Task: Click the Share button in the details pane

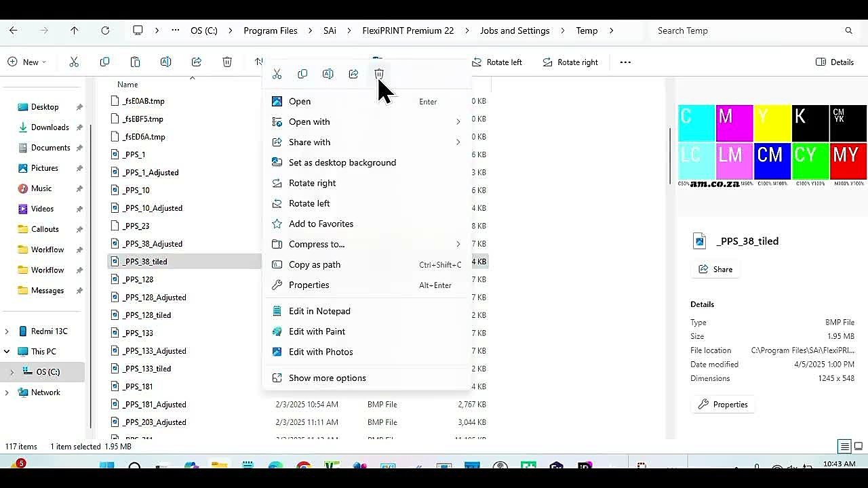Action: [716, 269]
